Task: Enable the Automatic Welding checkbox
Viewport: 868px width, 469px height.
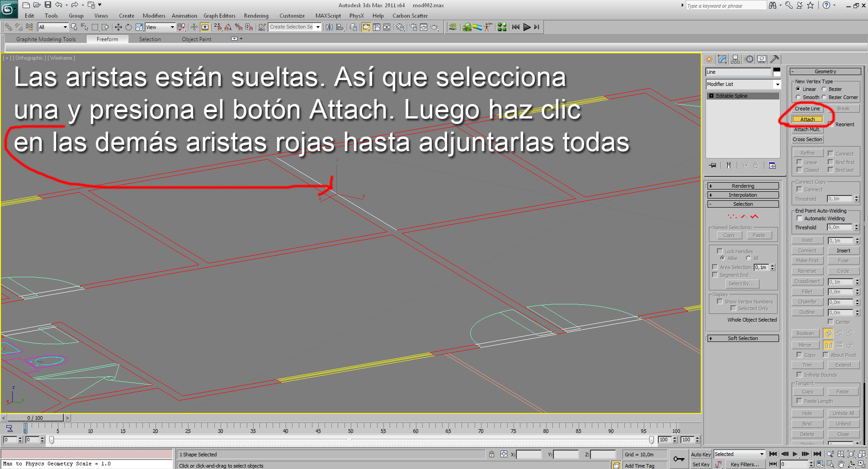Action: point(799,218)
